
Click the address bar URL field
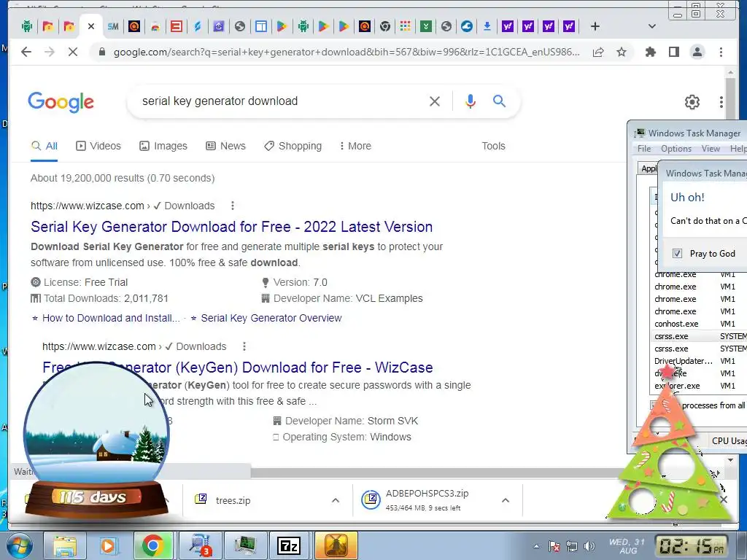pyautogui.click(x=346, y=52)
